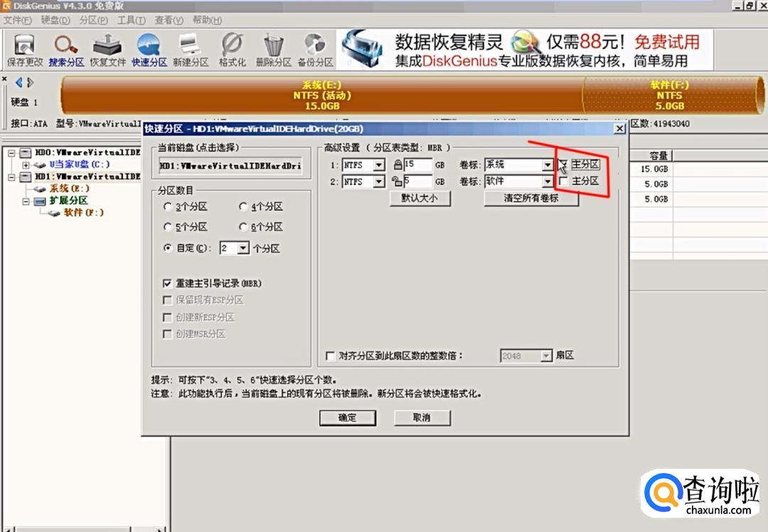Collapse the HD1 tree node

(12, 177)
